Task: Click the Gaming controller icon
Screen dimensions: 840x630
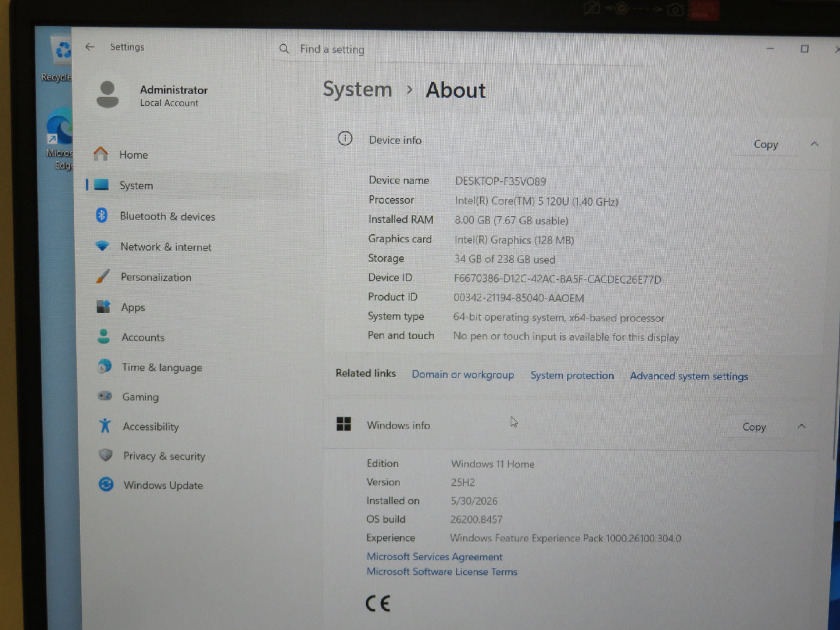Action: tap(105, 396)
